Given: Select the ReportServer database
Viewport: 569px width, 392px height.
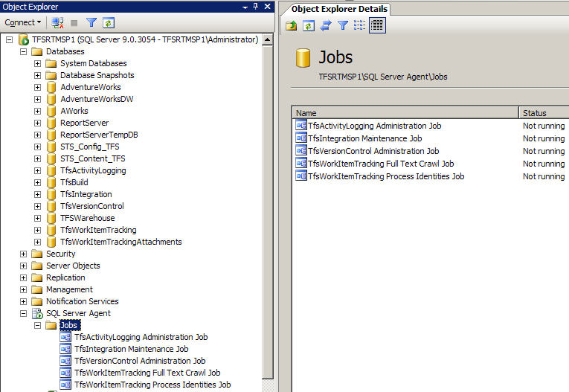Looking at the screenshot, I should coord(85,123).
